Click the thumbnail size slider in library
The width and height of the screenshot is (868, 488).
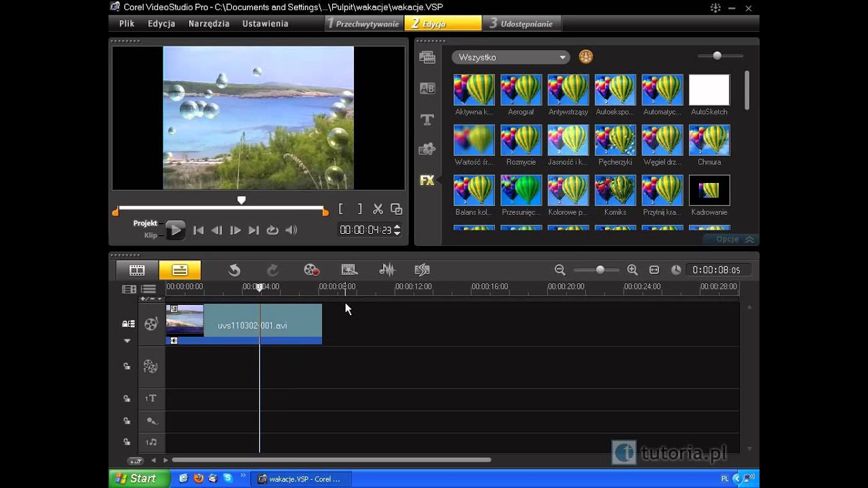[717, 56]
